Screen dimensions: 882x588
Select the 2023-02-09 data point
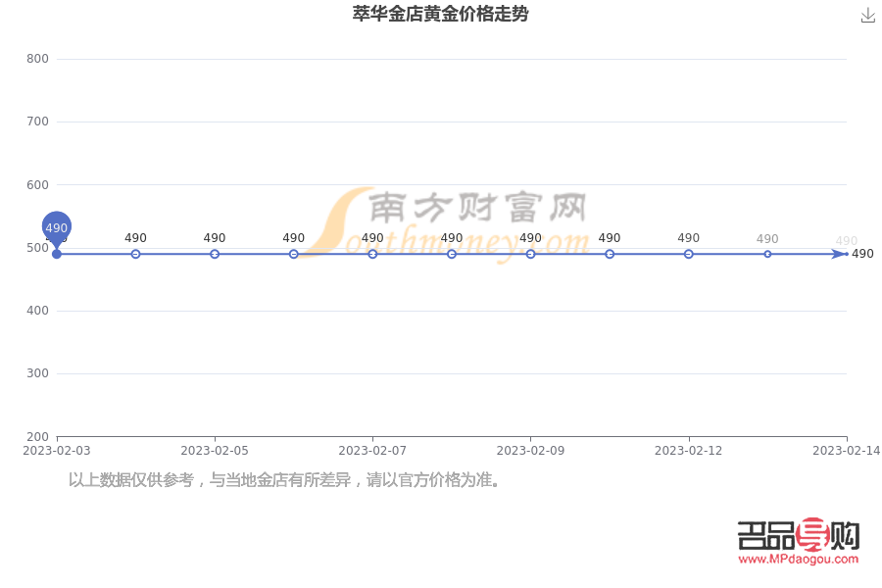[x=530, y=252]
